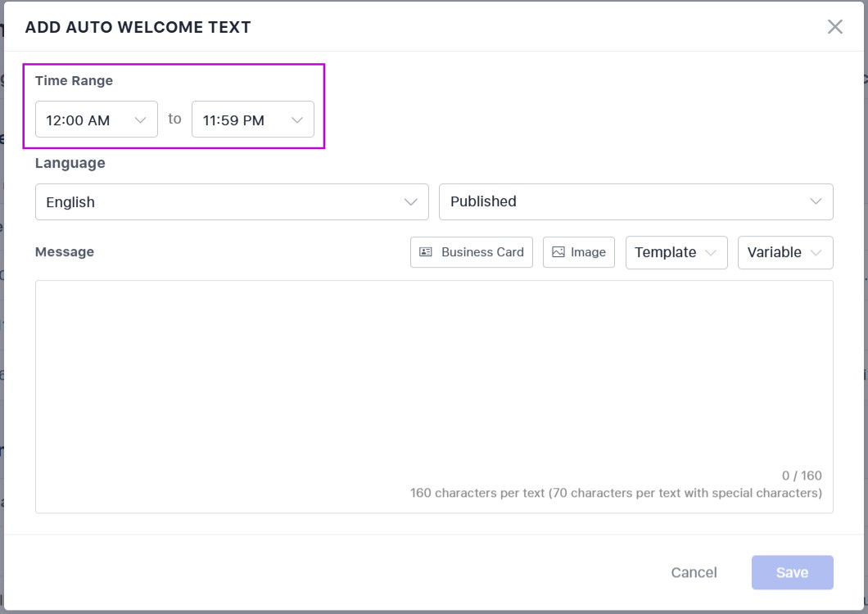Click the picture icon in Image button
This screenshot has height=614, width=868.
point(558,252)
